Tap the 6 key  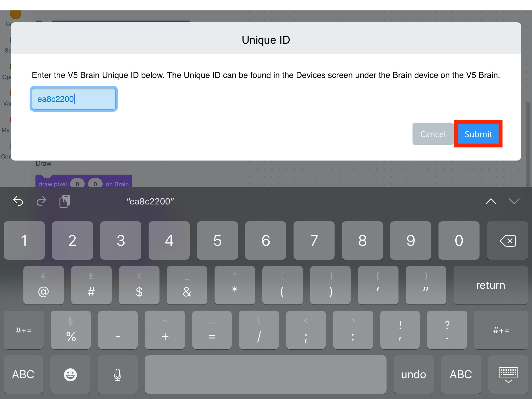click(x=266, y=241)
